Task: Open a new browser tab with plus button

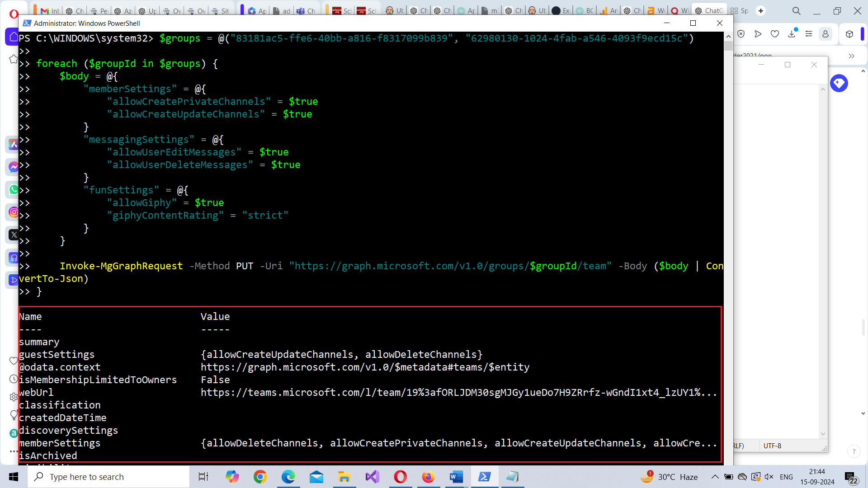Action: 761,10
